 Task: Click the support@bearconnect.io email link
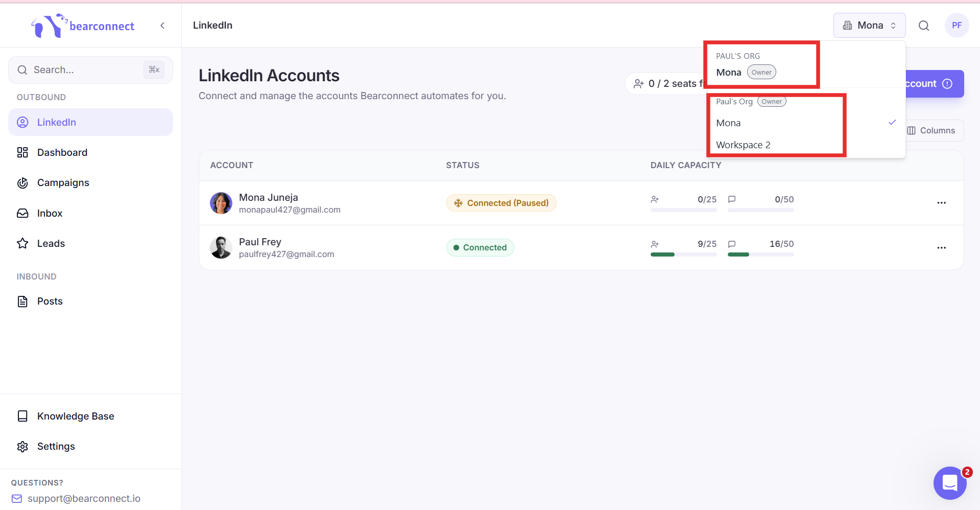pyautogui.click(x=84, y=499)
